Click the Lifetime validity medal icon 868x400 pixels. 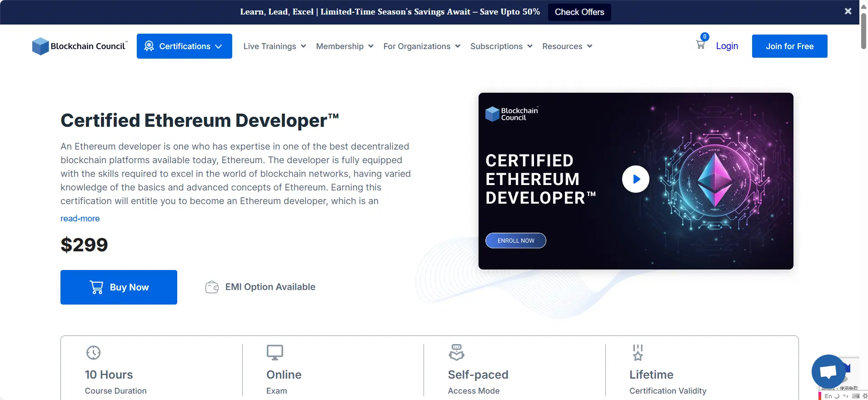[x=638, y=353]
